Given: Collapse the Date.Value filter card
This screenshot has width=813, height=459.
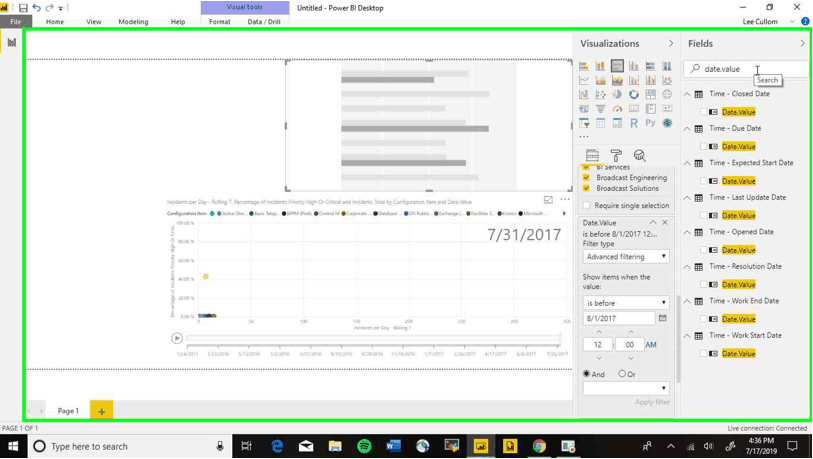Looking at the screenshot, I should point(653,222).
